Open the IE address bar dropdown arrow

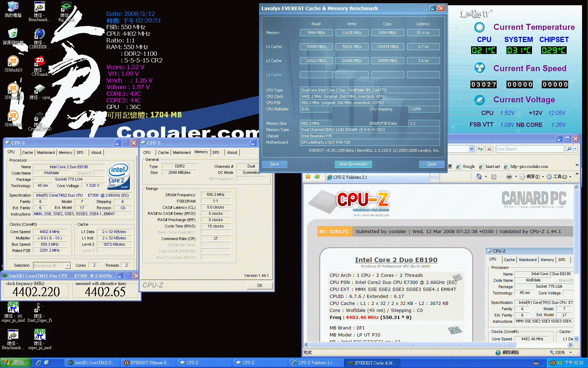471,149
